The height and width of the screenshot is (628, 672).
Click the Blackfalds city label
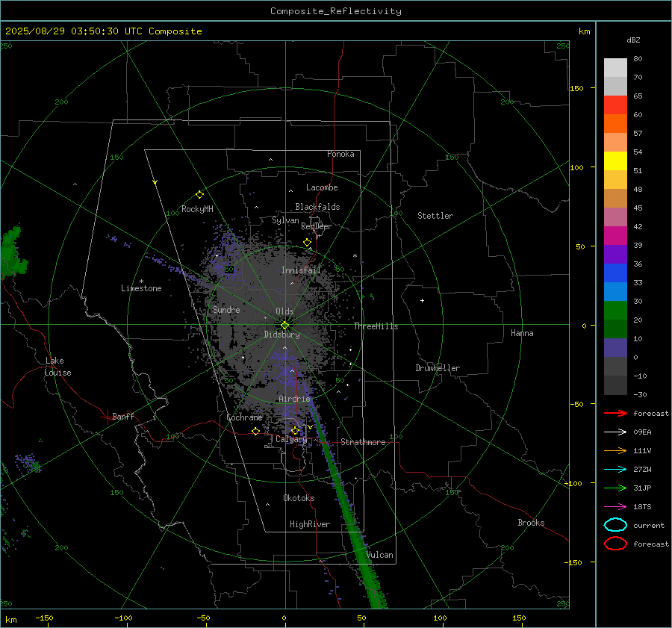(x=317, y=207)
